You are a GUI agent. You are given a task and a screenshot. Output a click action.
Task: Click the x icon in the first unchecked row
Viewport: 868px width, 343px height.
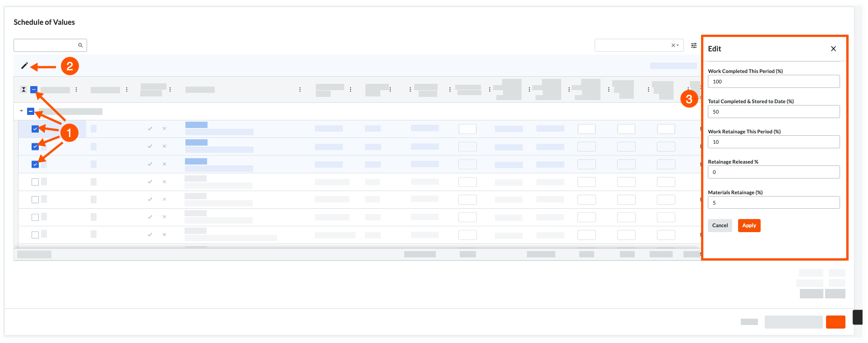click(164, 182)
